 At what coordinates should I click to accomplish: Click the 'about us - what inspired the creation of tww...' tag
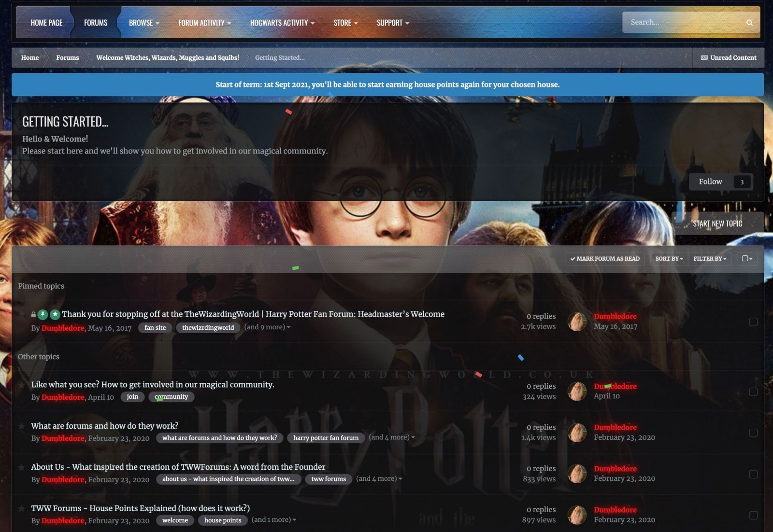[229, 479]
